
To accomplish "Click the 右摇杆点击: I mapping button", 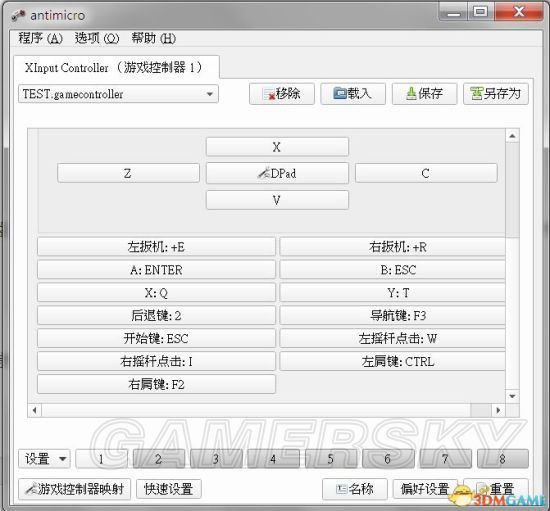I will [x=156, y=361].
